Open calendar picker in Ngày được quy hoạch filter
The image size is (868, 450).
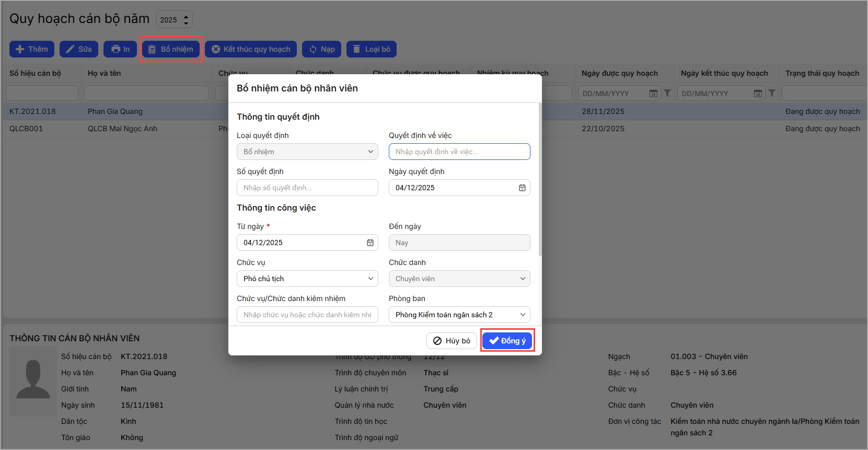(653, 93)
